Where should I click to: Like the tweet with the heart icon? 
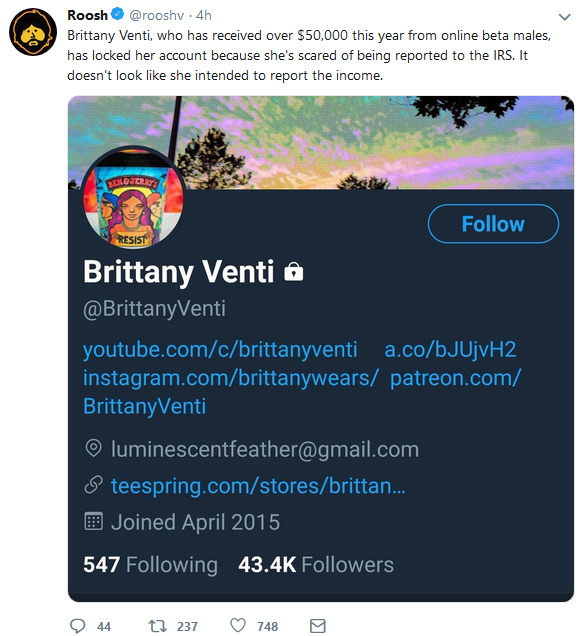pyautogui.click(x=238, y=625)
